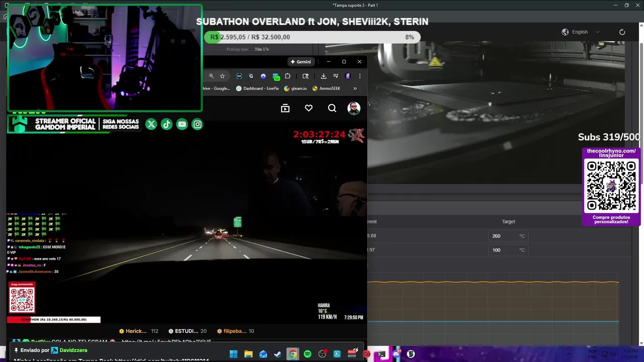Open the Chrome profile avatar in toolbar
644x362 pixels.
coord(348,76)
